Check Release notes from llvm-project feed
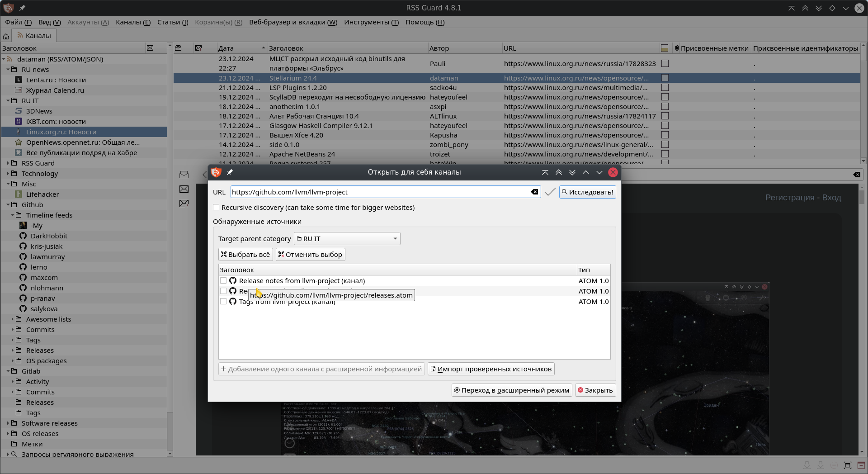Viewport: 868px width, 474px height. (x=223, y=281)
